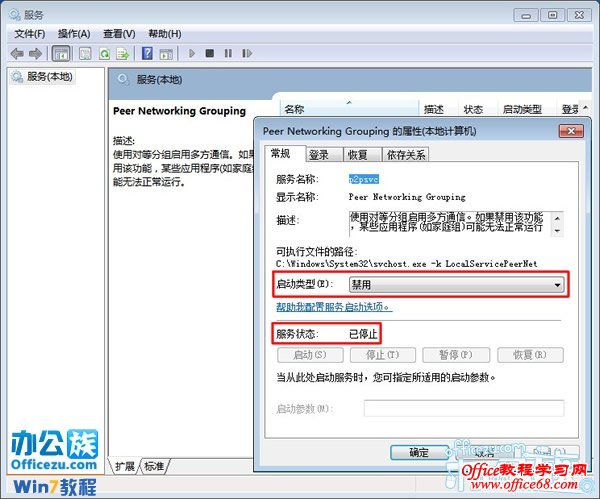Sort by the 启动类型 column header
Screen dimensions: 600x499
(527, 109)
